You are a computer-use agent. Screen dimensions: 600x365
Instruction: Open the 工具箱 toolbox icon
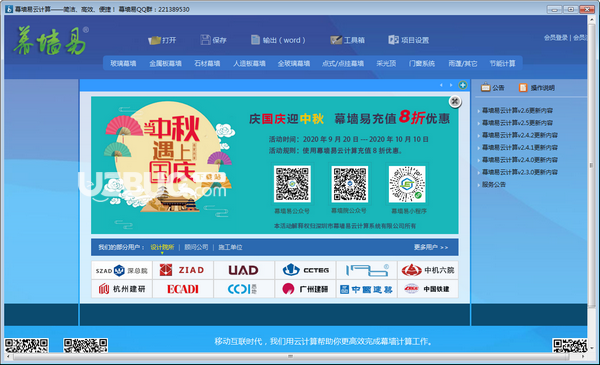[336, 40]
